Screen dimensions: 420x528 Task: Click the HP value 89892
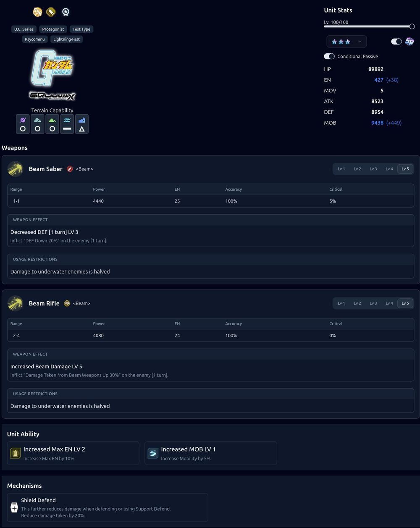point(375,69)
